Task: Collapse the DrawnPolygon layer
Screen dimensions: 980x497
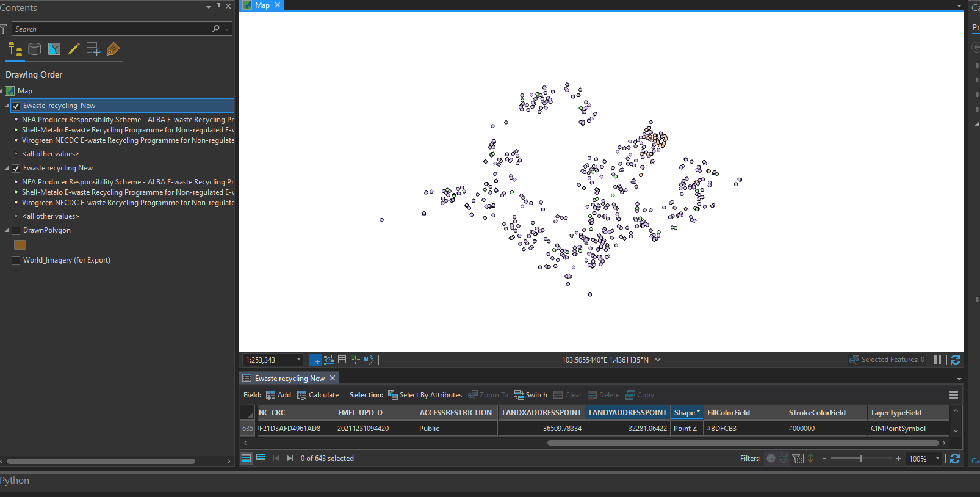Action: (7, 231)
